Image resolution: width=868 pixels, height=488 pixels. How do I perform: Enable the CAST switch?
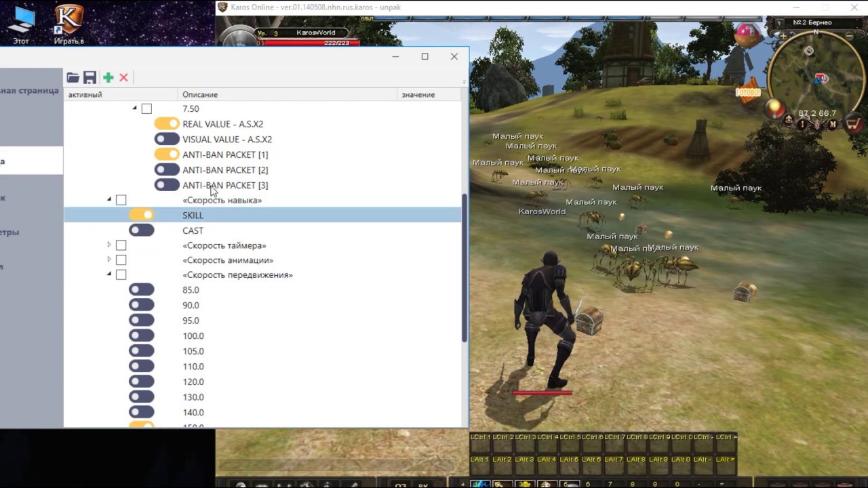[142, 230]
